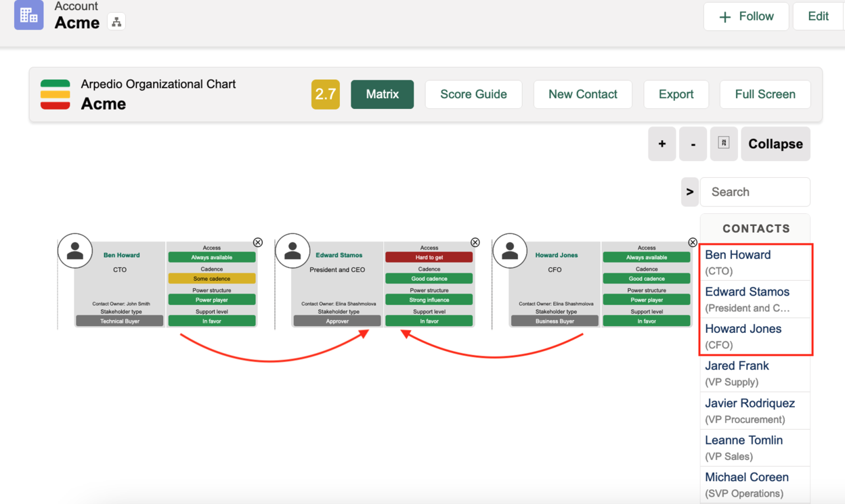845x504 pixels.
Task: Click Edward Stamos's avatar icon
Action: [x=292, y=250]
